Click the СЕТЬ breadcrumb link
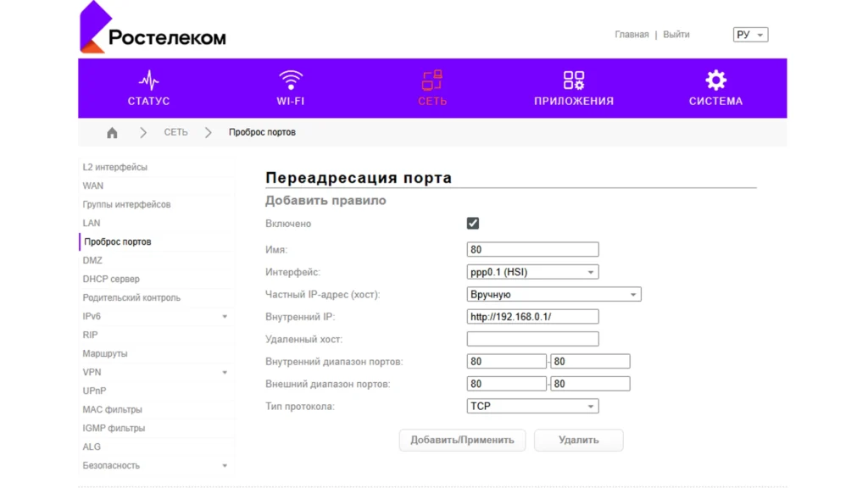868x488 pixels. (175, 132)
